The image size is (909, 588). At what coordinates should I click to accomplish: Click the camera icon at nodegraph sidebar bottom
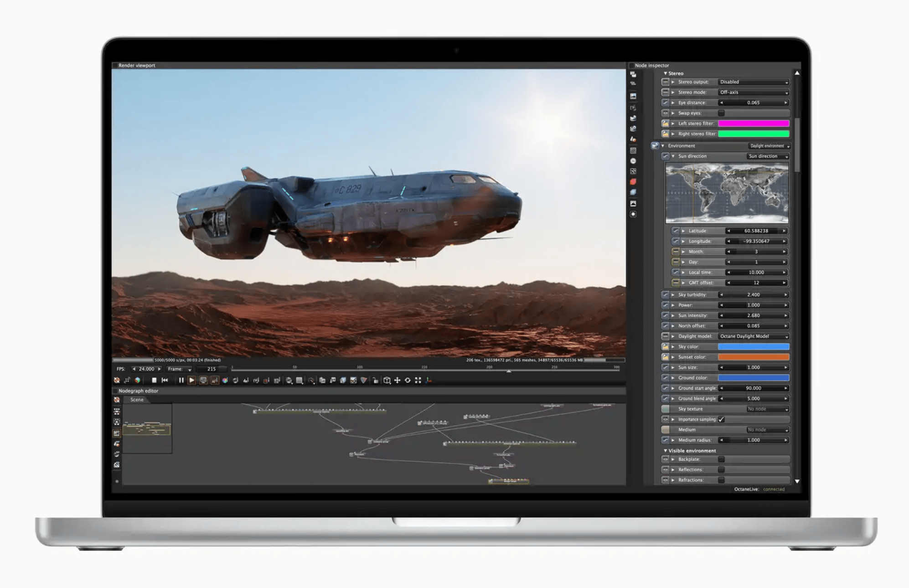pos(117,464)
